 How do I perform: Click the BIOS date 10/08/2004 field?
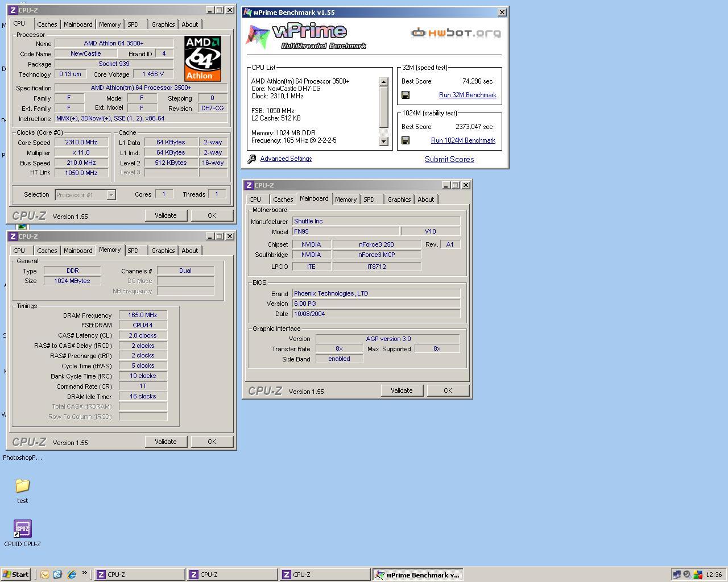tap(376, 314)
